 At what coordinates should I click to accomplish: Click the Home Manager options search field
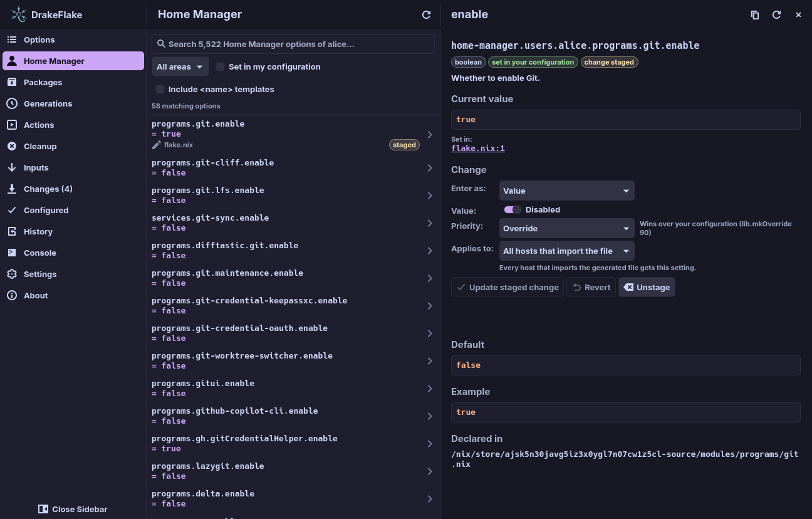tap(293, 44)
